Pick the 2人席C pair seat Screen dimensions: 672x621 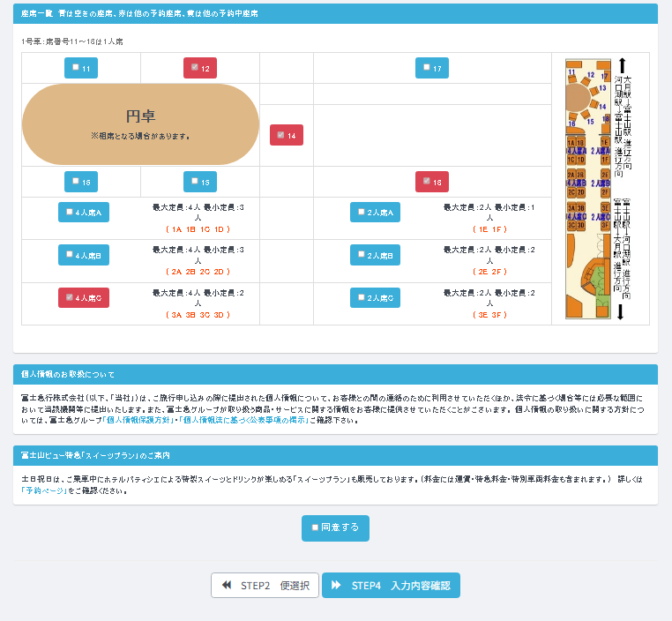(375, 298)
